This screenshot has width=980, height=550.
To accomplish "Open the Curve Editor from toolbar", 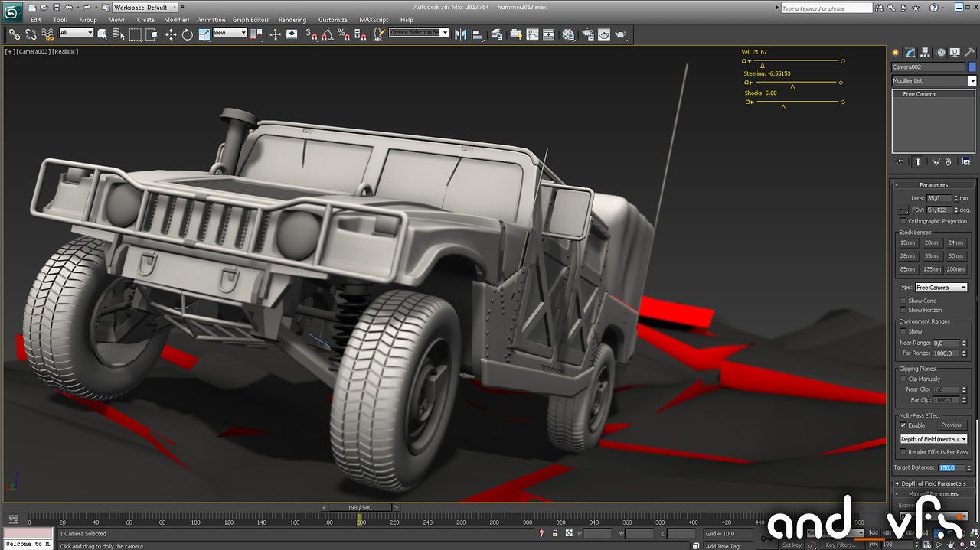I will tap(532, 34).
